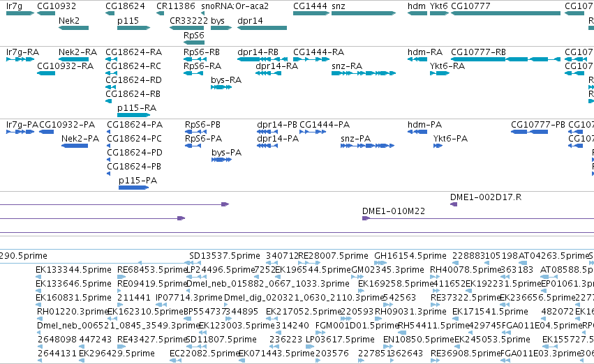Click the CG18624 gene label
This screenshot has height=364, width=594.
coord(125,6)
